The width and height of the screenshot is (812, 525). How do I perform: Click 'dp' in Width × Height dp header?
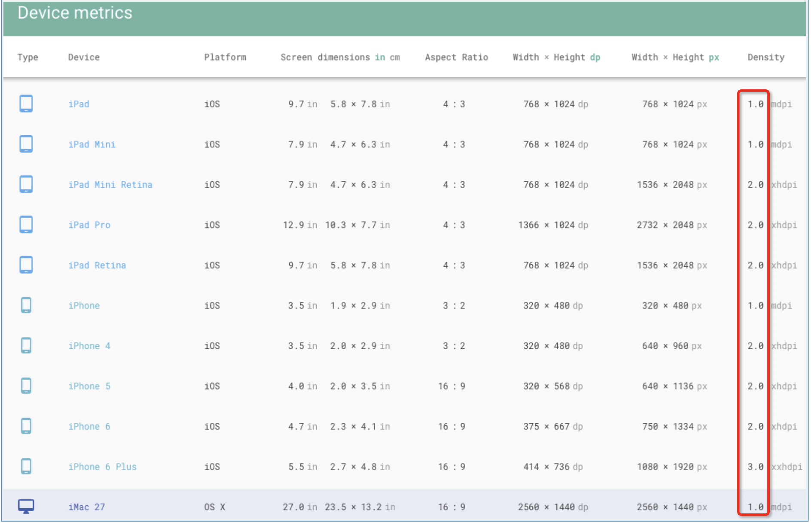pyautogui.click(x=595, y=57)
